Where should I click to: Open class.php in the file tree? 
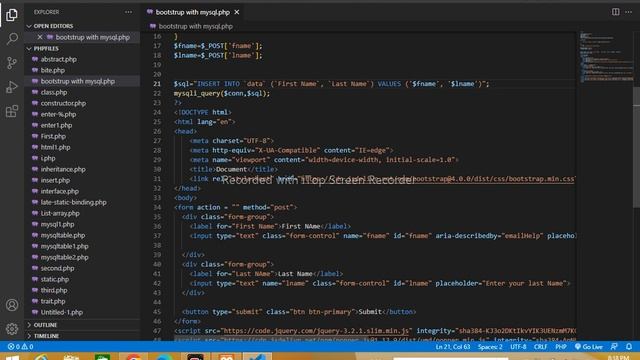(54, 92)
